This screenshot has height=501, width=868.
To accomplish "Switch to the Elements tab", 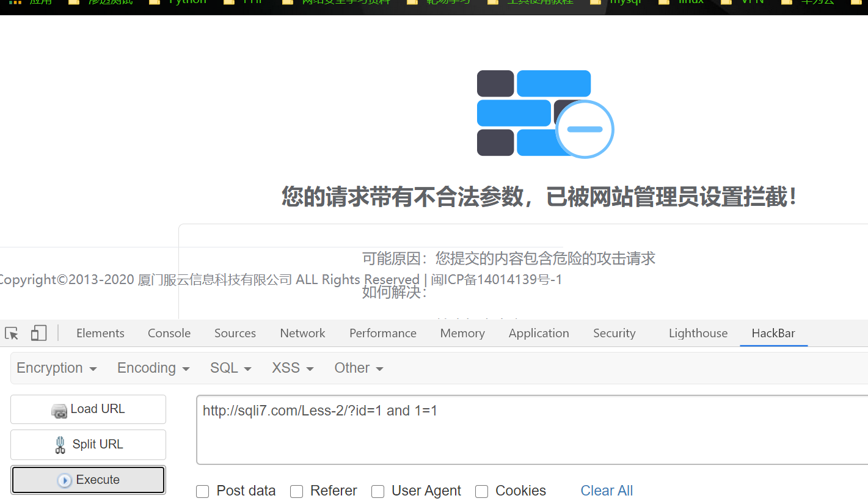I will (x=100, y=333).
